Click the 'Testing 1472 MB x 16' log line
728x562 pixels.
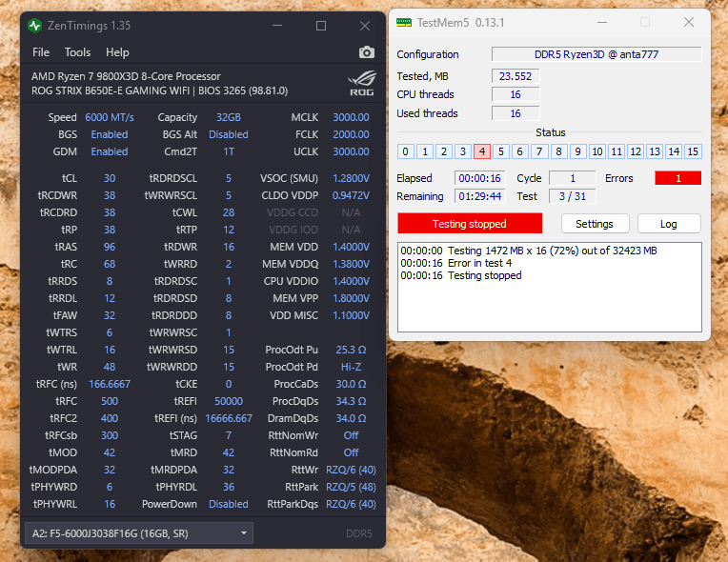529,251
